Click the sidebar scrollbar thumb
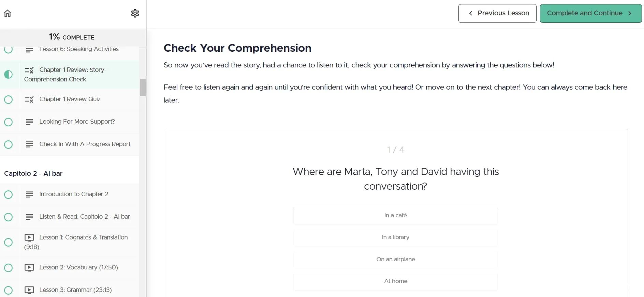This screenshot has width=644, height=297. [x=143, y=88]
